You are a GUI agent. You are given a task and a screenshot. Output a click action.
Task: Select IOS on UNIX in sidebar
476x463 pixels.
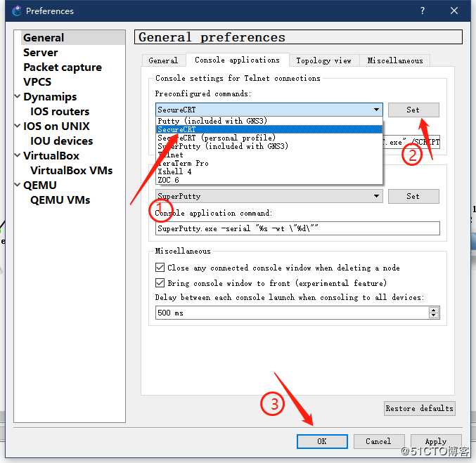coord(56,126)
